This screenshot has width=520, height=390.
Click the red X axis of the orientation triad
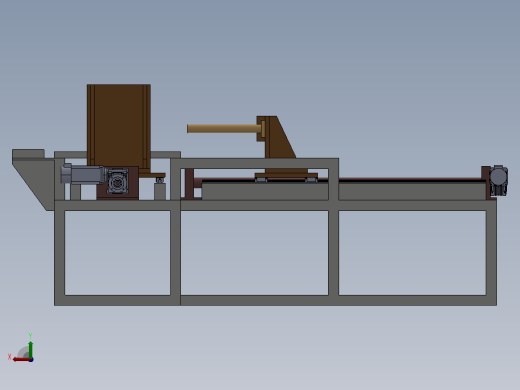click(22, 360)
